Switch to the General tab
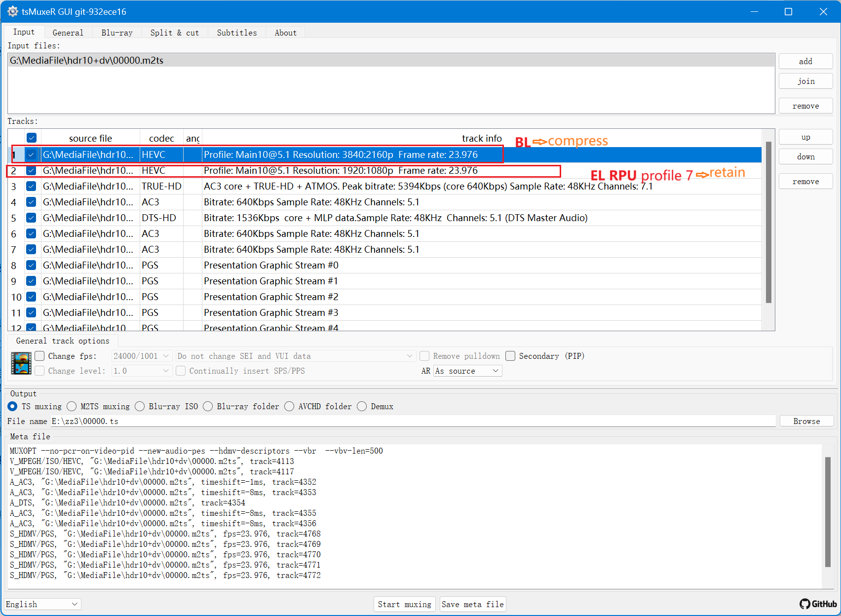The image size is (841, 616). (x=68, y=33)
